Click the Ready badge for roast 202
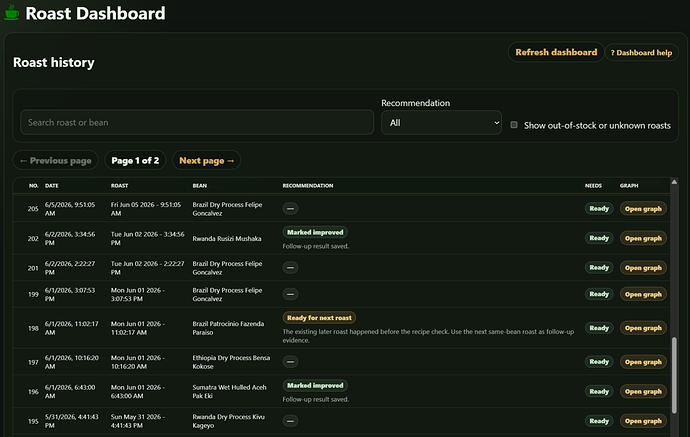Viewport: 690px width, 437px height. tap(599, 238)
